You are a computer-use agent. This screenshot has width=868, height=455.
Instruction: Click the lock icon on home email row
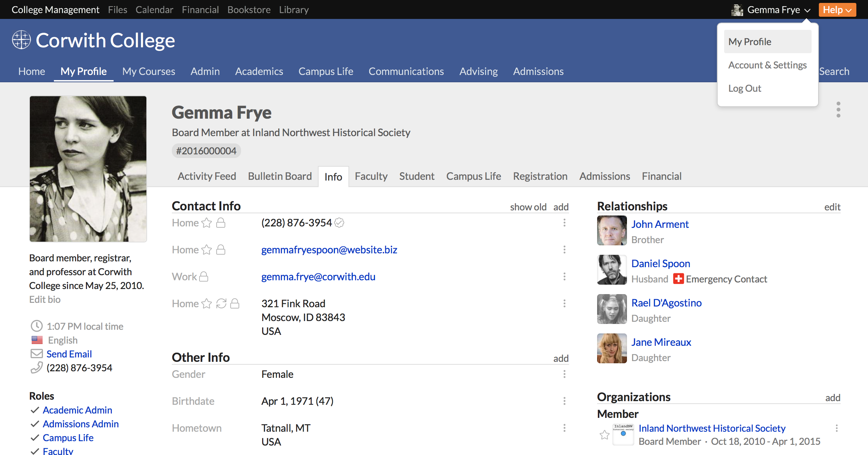coord(221,250)
